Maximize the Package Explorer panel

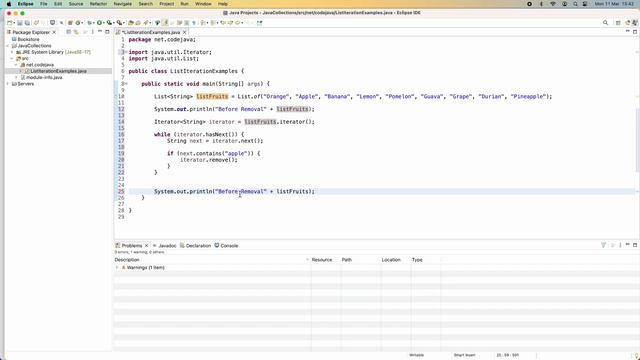(x=107, y=32)
